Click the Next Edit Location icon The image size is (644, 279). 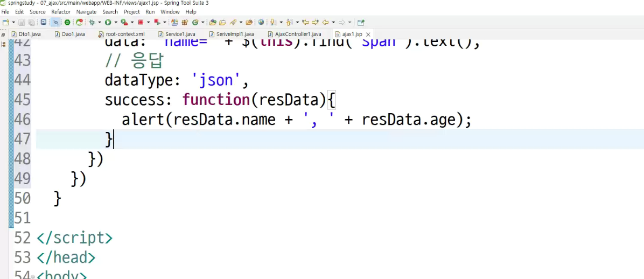pos(315,22)
